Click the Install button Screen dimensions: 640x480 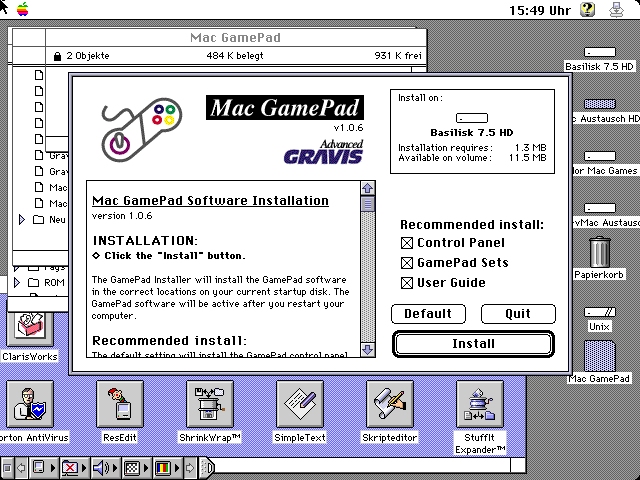pyautogui.click(x=473, y=344)
